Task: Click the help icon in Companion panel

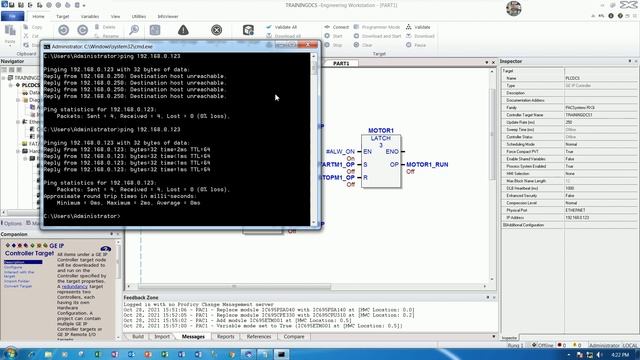Action: (x=106, y=249)
